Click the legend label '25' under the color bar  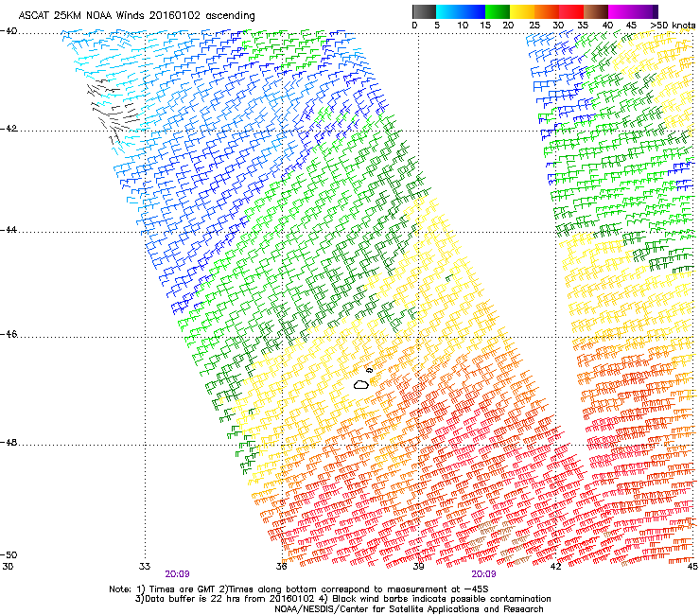pos(534,26)
